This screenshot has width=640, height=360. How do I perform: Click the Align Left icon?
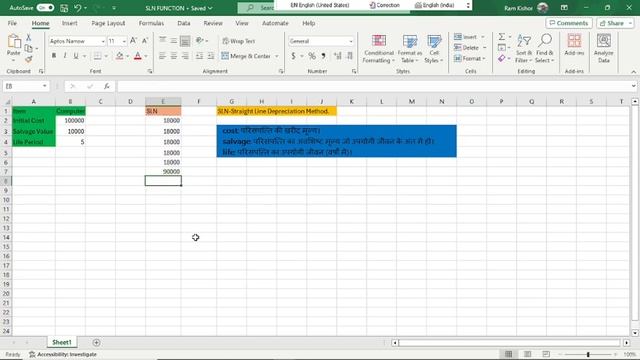click(162, 56)
